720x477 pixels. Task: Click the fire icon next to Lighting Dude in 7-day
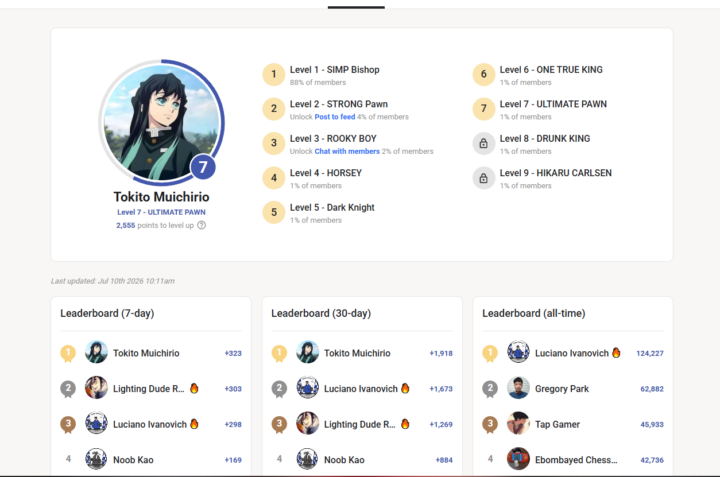(194, 388)
